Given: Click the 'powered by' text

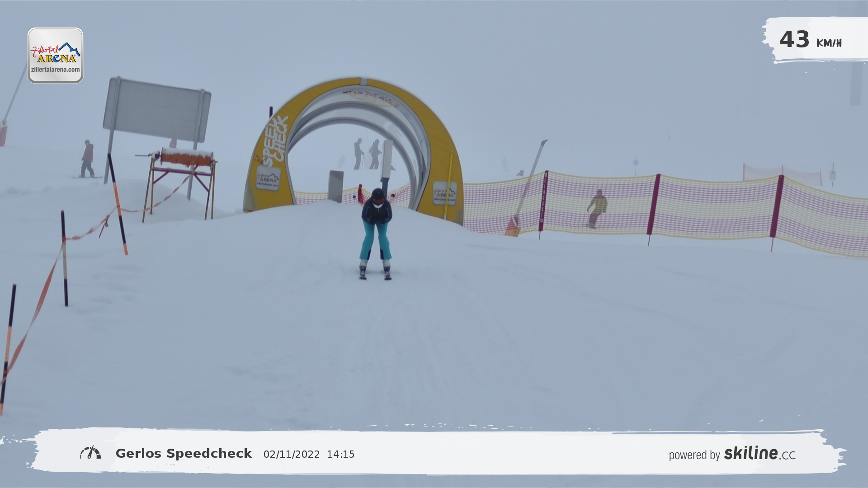Looking at the screenshot, I should click(694, 455).
